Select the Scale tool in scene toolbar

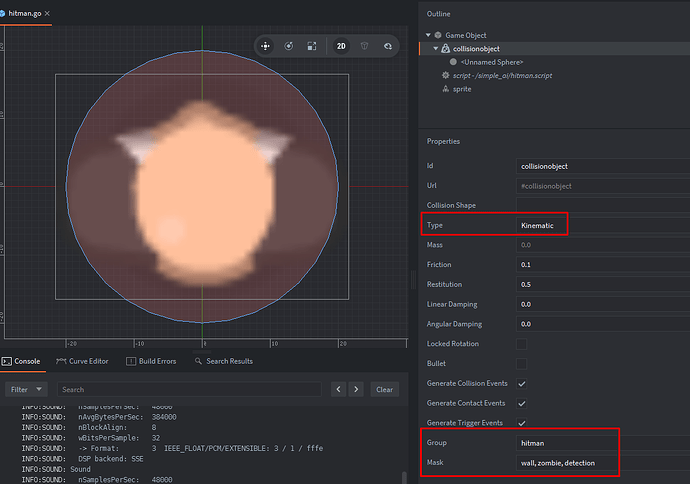(x=312, y=46)
